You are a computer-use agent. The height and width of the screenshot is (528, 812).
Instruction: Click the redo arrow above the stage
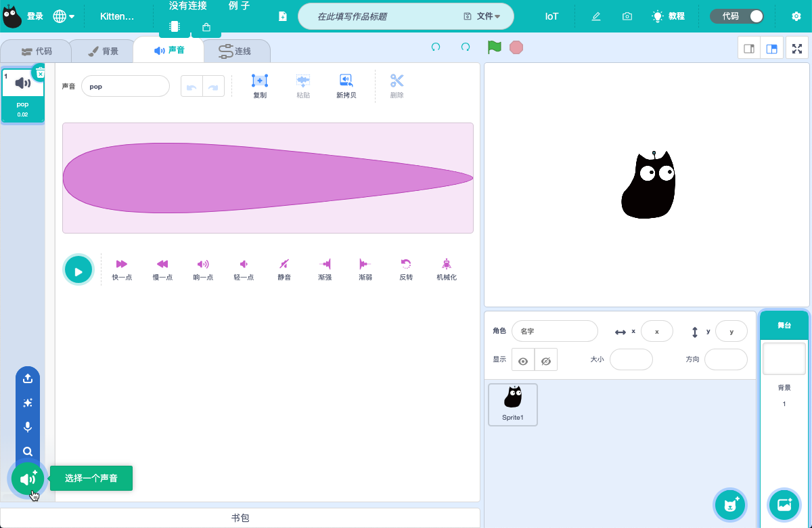tap(466, 47)
